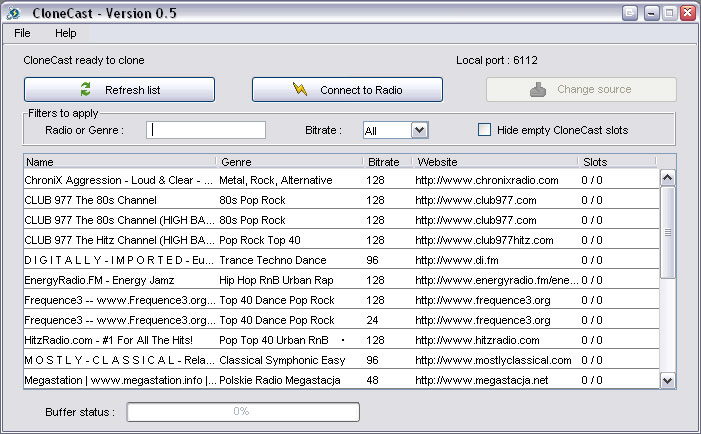Screen dimensions: 701x434
Task: Click the station list scrollbar thumb
Action: 667,232
